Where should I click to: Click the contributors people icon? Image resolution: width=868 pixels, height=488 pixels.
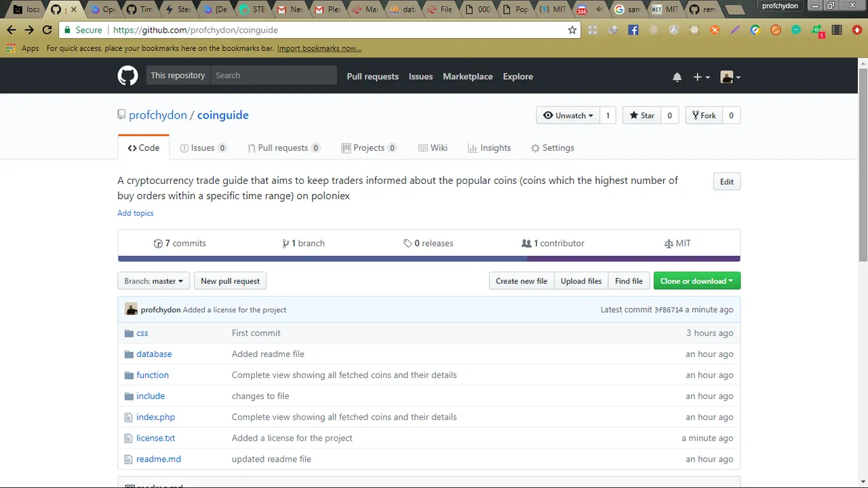pyautogui.click(x=526, y=244)
